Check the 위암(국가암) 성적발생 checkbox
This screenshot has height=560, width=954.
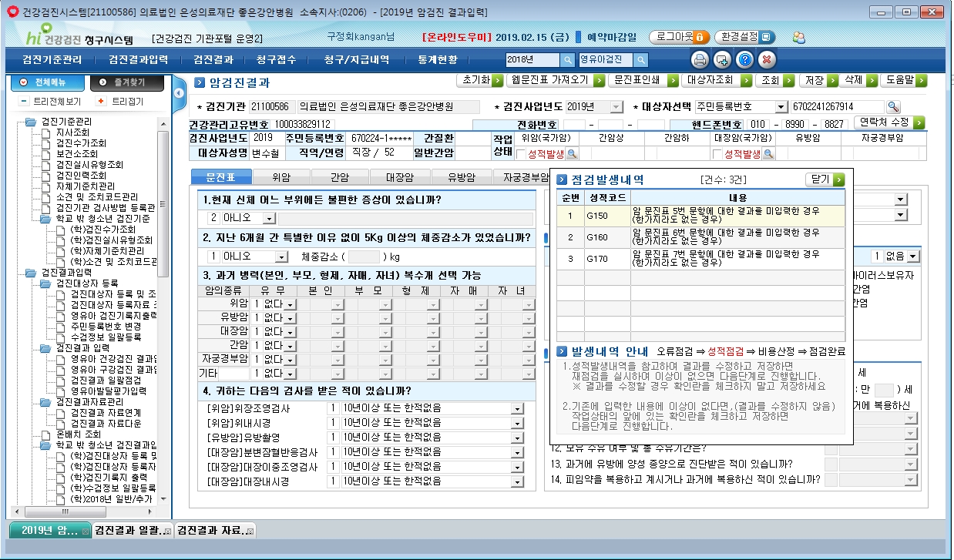tap(521, 154)
